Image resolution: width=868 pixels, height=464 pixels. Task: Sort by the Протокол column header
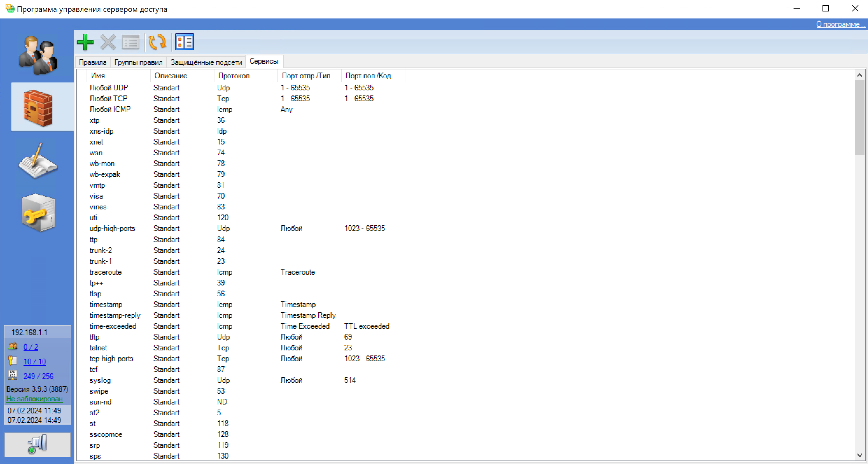234,76
